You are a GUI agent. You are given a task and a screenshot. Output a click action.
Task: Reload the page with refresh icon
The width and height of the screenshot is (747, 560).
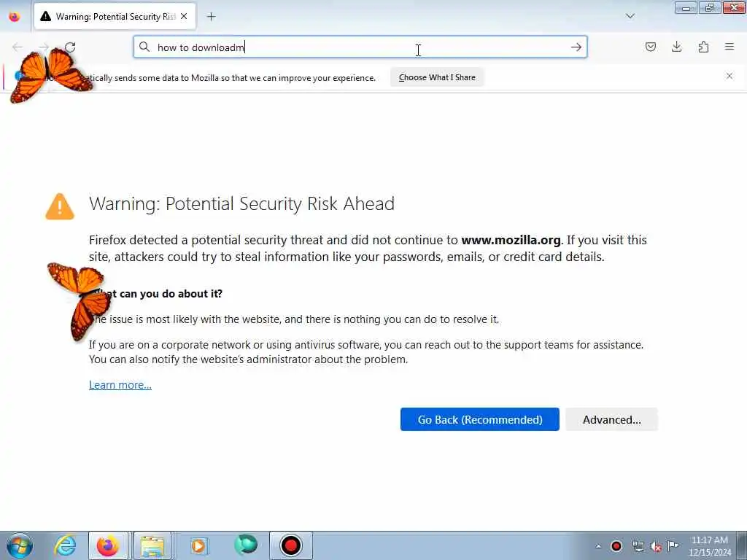(x=70, y=47)
